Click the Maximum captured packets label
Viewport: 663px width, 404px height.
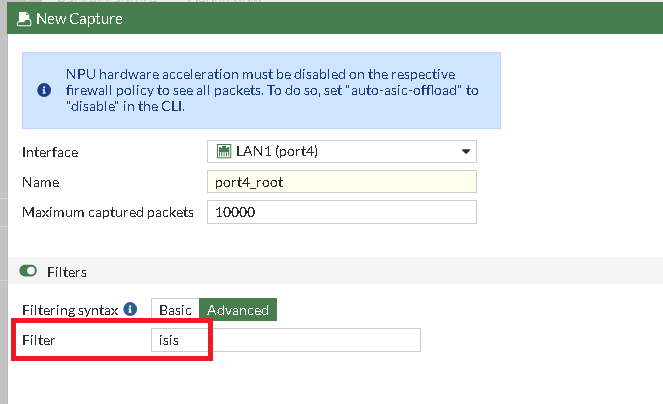click(107, 212)
